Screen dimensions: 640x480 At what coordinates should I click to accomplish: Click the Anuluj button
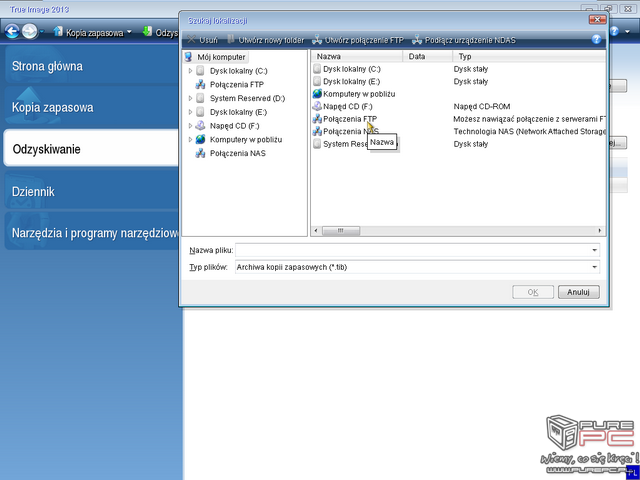point(578,292)
